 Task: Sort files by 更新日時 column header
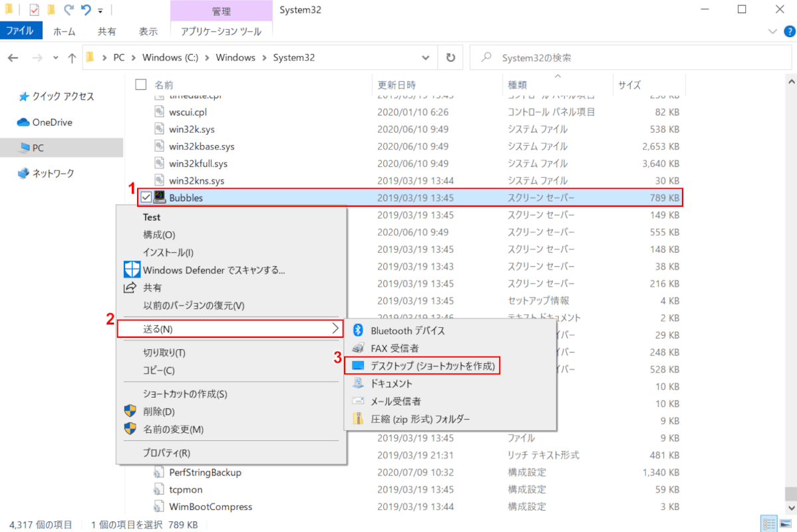pyautogui.click(x=397, y=84)
